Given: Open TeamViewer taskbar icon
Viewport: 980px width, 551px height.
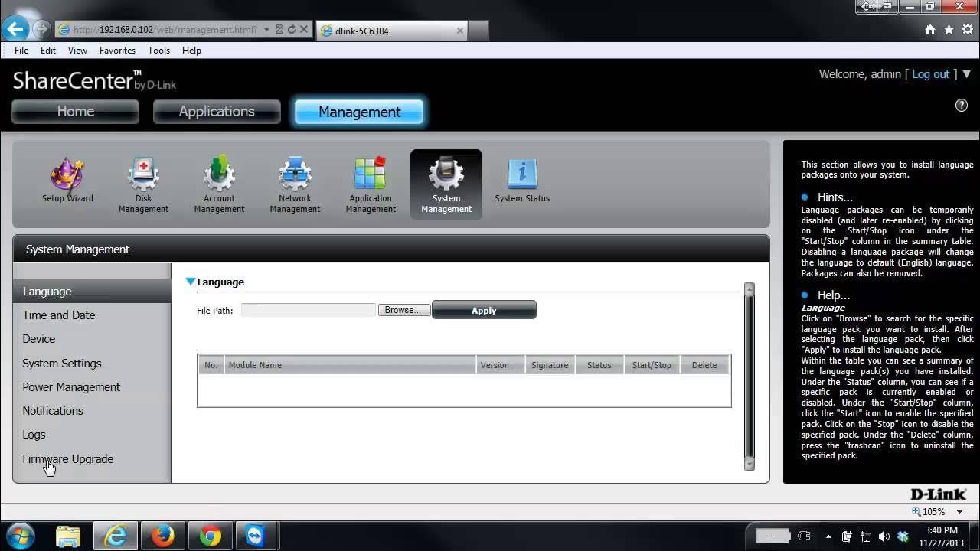Looking at the screenshot, I should (256, 536).
